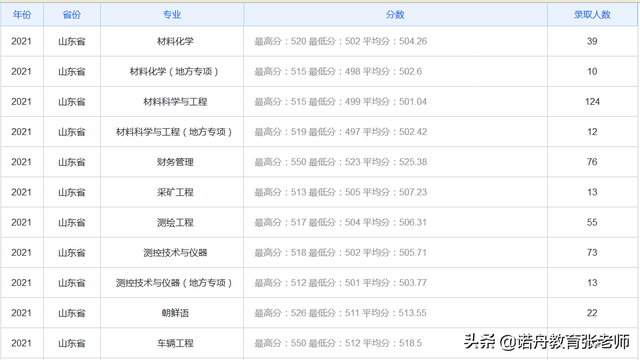Click score text with average 513.55
This screenshot has height=360, width=640.
(x=341, y=313)
